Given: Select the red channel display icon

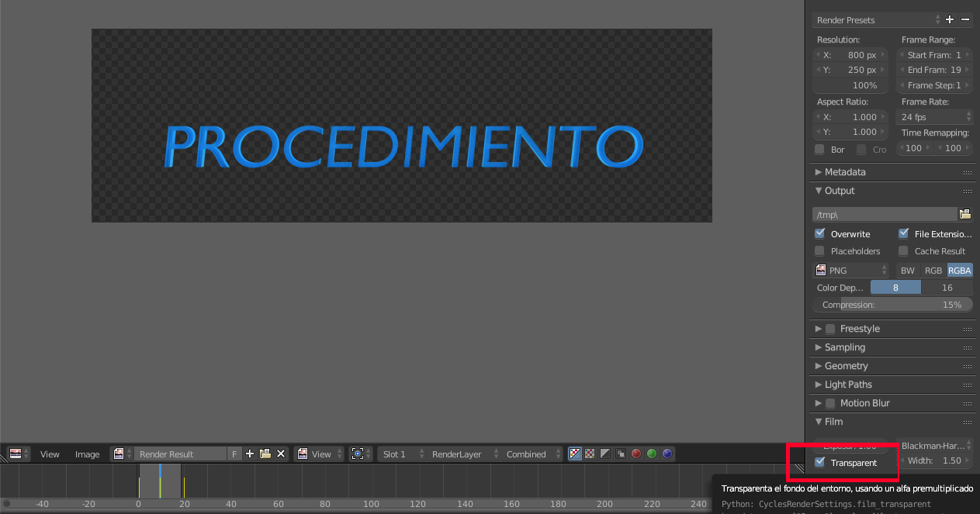Looking at the screenshot, I should (x=635, y=454).
